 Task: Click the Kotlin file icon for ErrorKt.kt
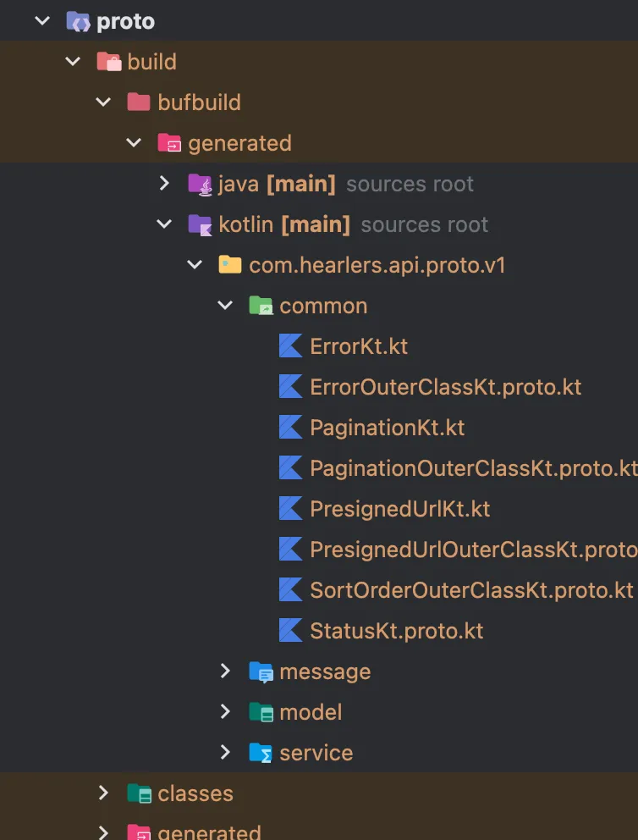pos(291,346)
